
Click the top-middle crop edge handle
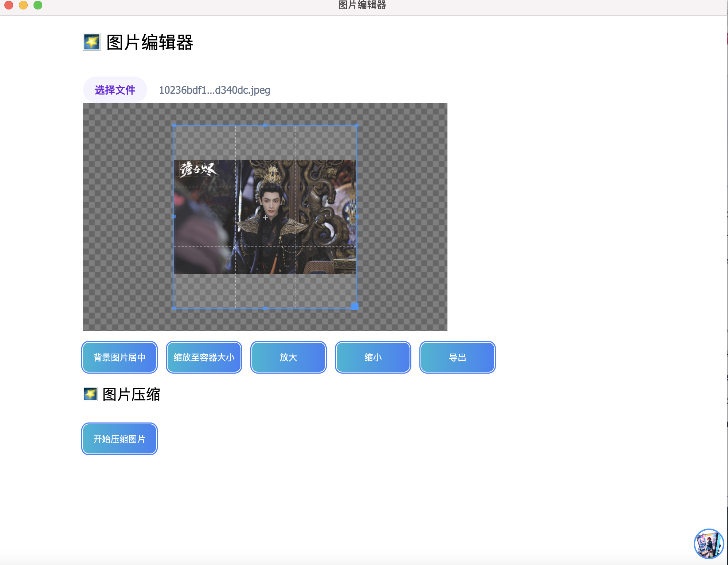coord(265,126)
